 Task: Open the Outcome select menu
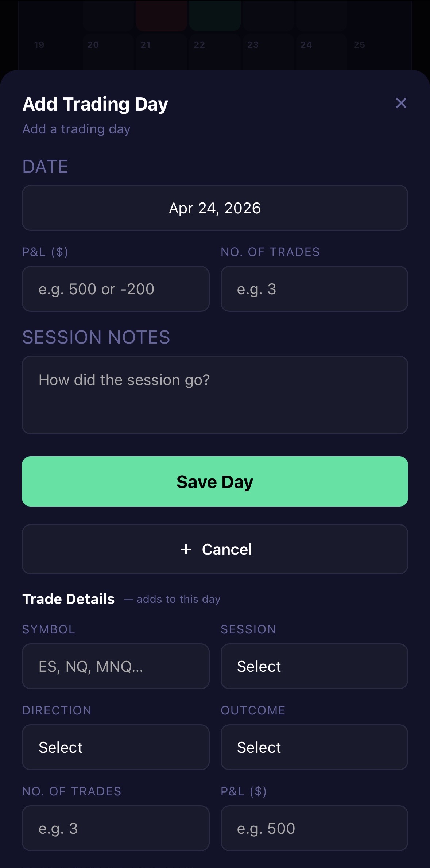pyautogui.click(x=314, y=747)
